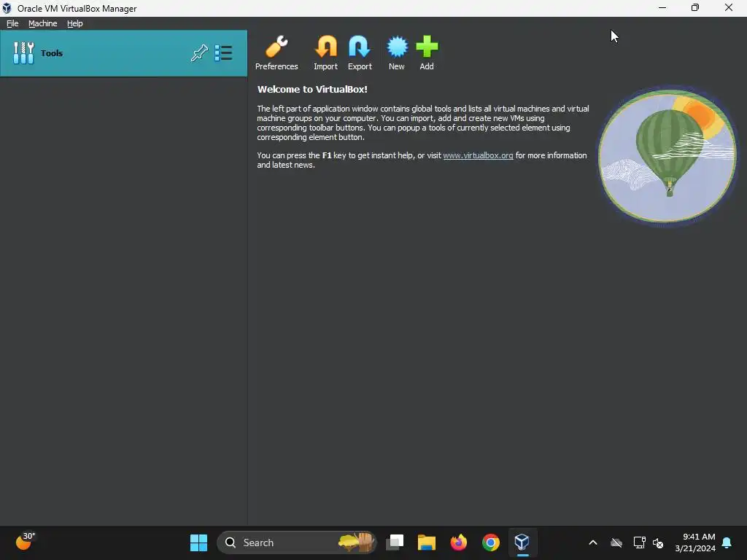Close the VirtualBox Manager window
This screenshot has height=560, width=747.
click(729, 8)
